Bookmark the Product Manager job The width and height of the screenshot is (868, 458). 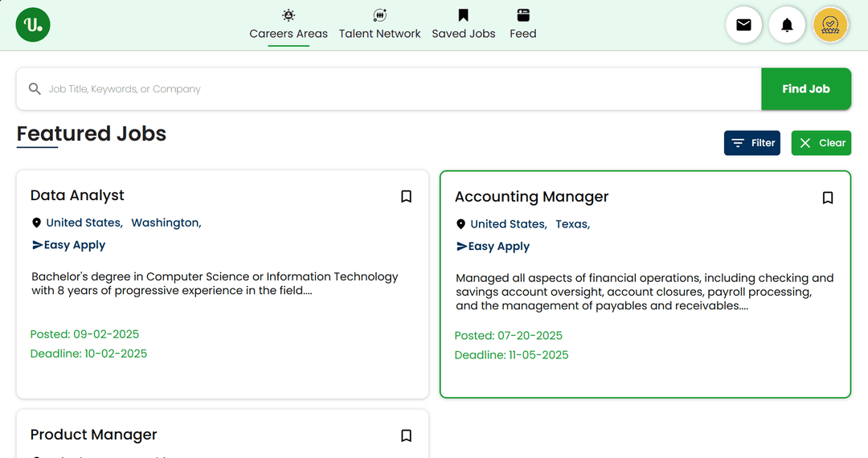(406, 436)
